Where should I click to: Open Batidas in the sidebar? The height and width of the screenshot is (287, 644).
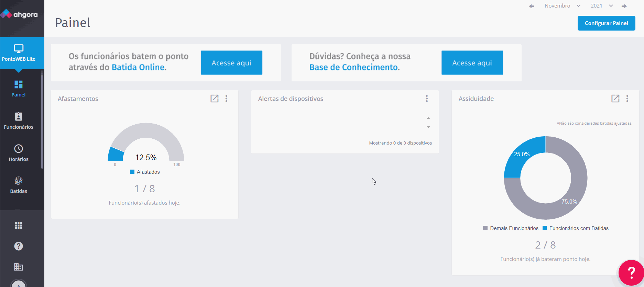(19, 185)
